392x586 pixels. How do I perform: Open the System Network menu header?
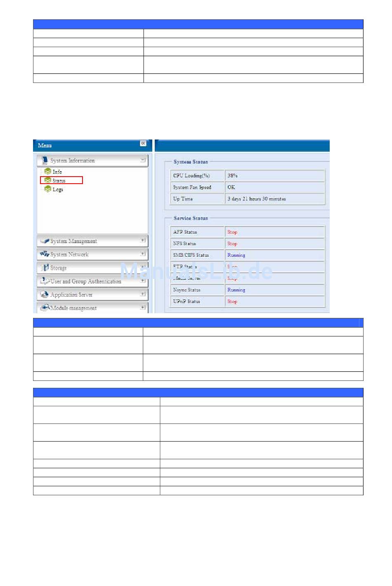click(x=92, y=254)
